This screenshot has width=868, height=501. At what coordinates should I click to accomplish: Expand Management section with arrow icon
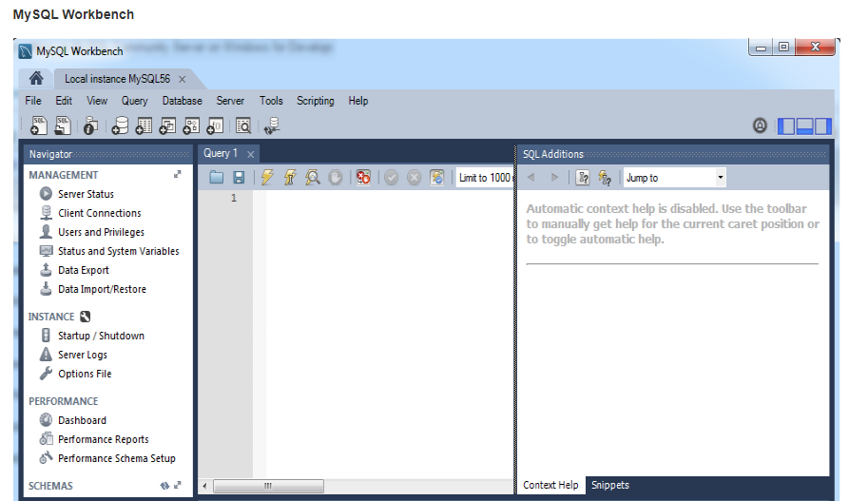coord(177,174)
